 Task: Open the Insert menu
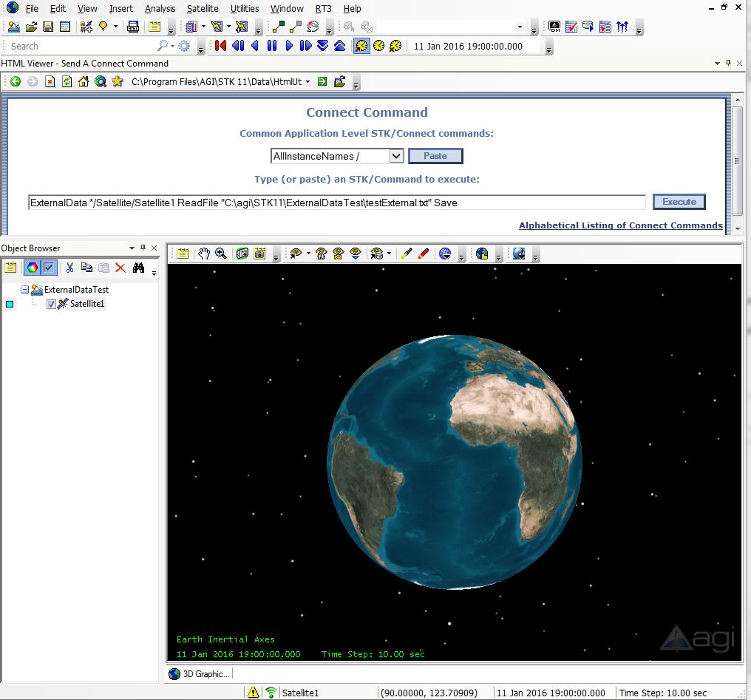point(120,9)
